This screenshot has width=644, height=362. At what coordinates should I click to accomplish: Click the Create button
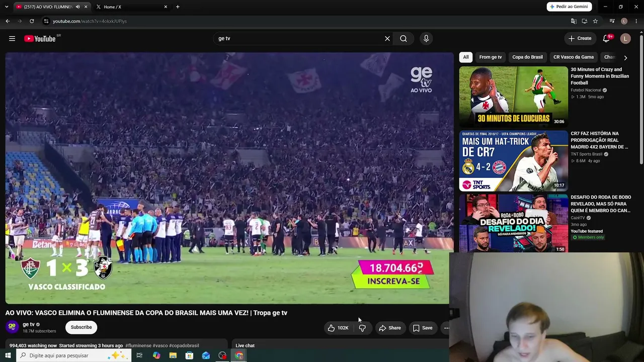(x=580, y=39)
